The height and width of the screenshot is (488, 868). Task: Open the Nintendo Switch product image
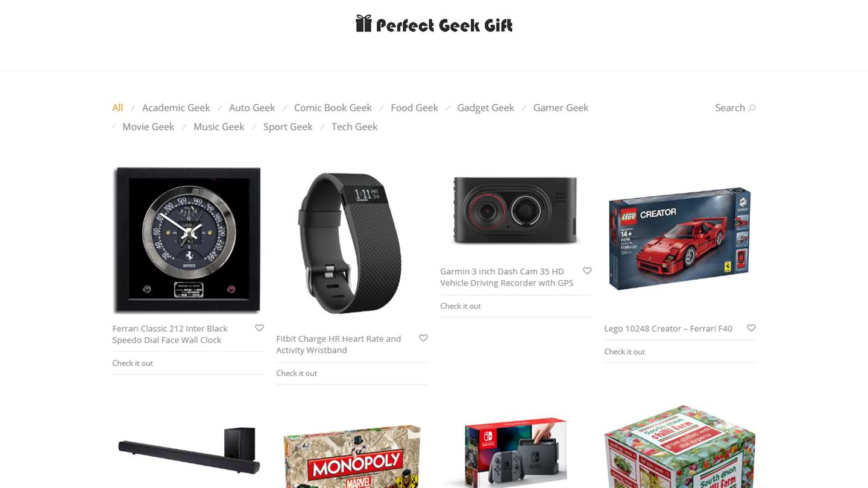coord(516,452)
